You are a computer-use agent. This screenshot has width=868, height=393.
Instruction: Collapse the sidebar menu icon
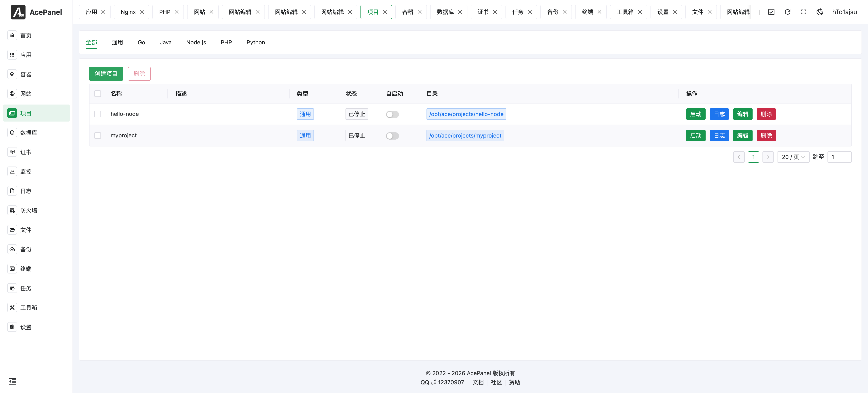pos(13,381)
